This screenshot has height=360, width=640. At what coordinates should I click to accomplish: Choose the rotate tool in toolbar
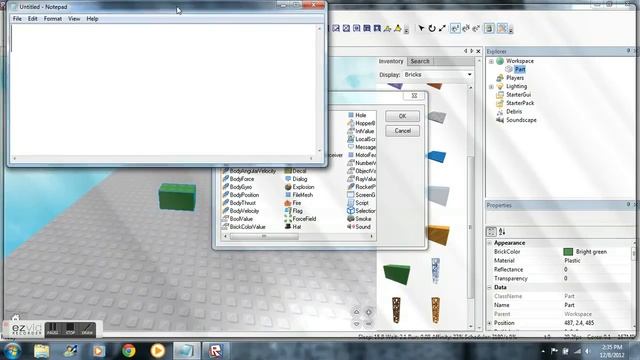pos(431,28)
